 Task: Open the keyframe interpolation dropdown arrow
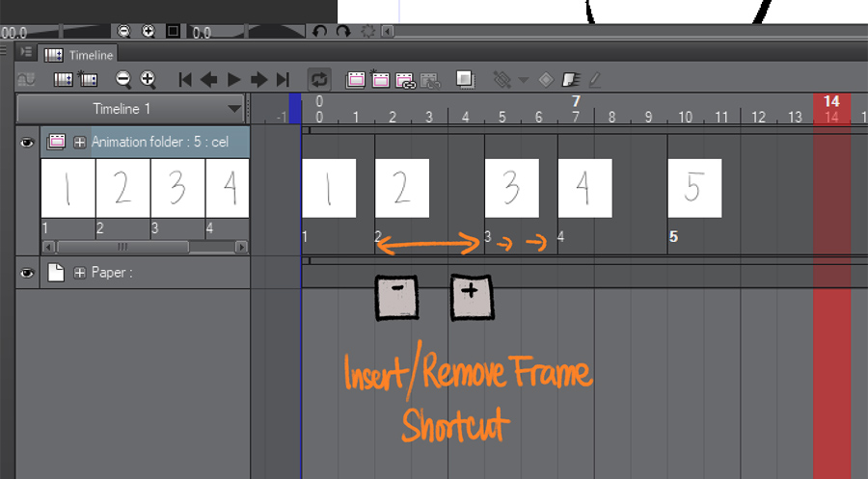coord(523,80)
